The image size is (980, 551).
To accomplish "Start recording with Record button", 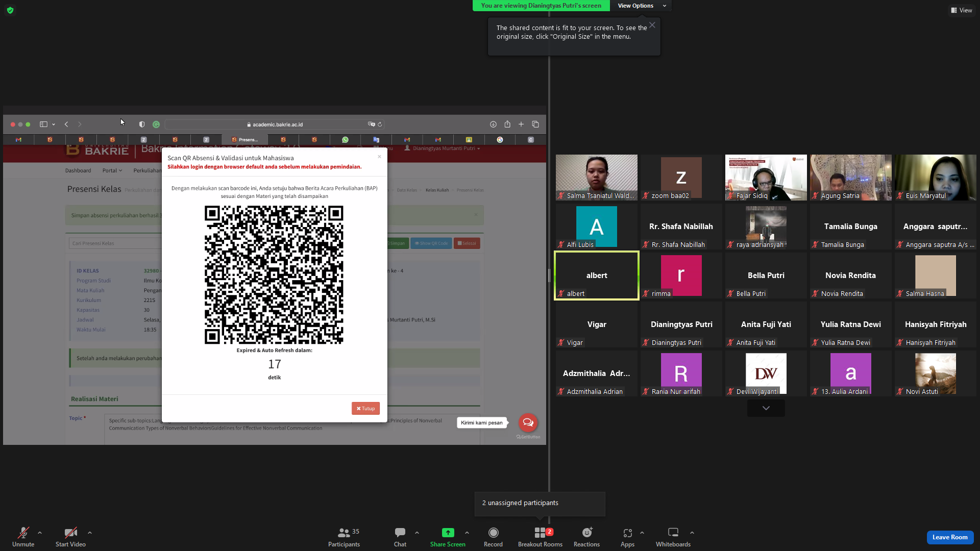I will point(493,537).
